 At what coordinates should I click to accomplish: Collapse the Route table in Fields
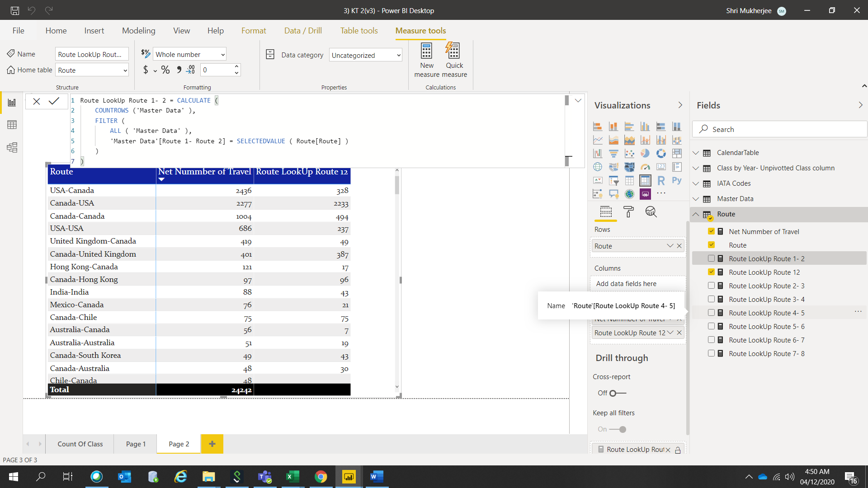point(696,214)
